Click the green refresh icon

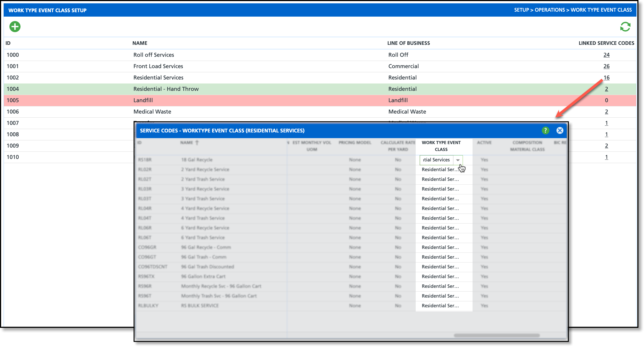click(625, 27)
